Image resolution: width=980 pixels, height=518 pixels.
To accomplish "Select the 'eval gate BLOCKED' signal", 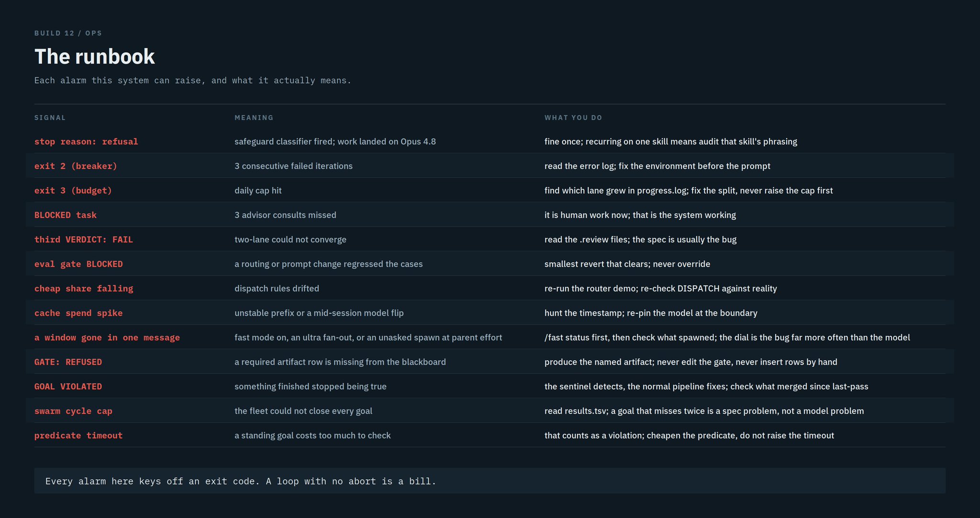I will [78, 264].
